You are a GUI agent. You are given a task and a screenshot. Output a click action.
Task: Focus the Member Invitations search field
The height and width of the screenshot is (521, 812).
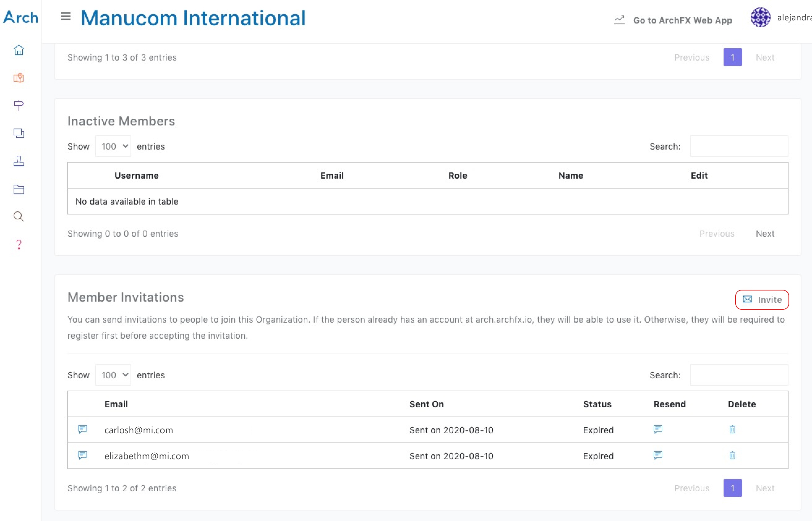point(739,375)
